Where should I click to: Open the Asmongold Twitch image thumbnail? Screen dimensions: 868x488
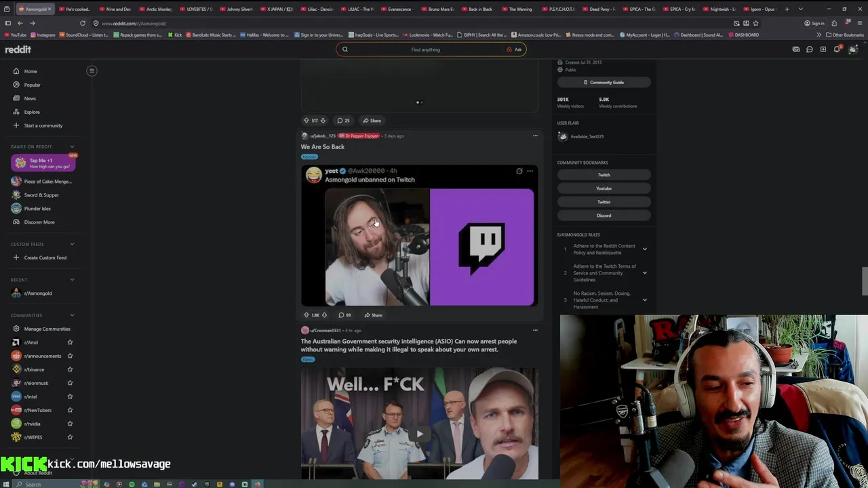pos(419,235)
